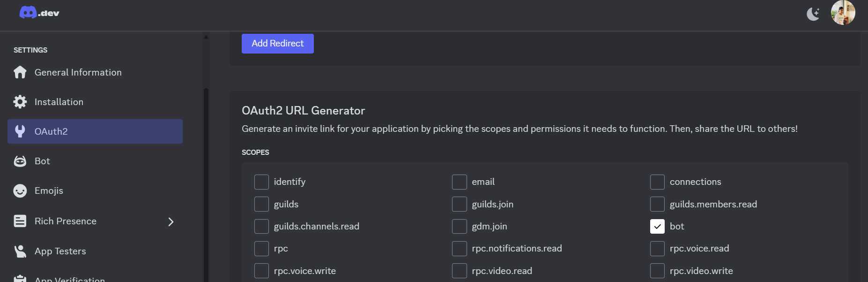The height and width of the screenshot is (282, 868).
Task: Enable the identify scope checkbox
Action: pyautogui.click(x=261, y=182)
